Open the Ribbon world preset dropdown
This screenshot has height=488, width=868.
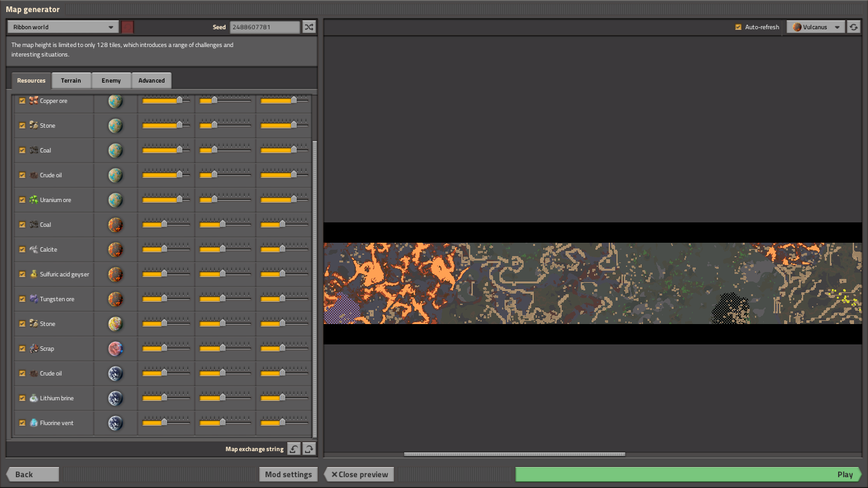63,27
